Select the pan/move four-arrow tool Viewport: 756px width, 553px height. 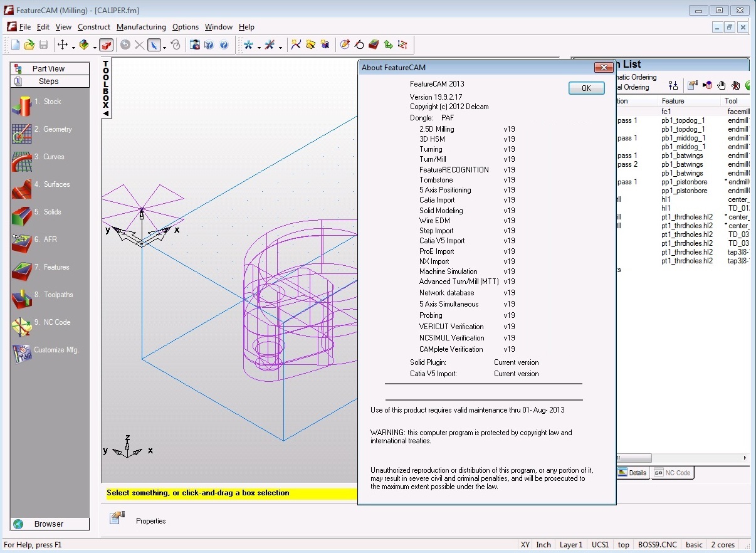point(63,45)
